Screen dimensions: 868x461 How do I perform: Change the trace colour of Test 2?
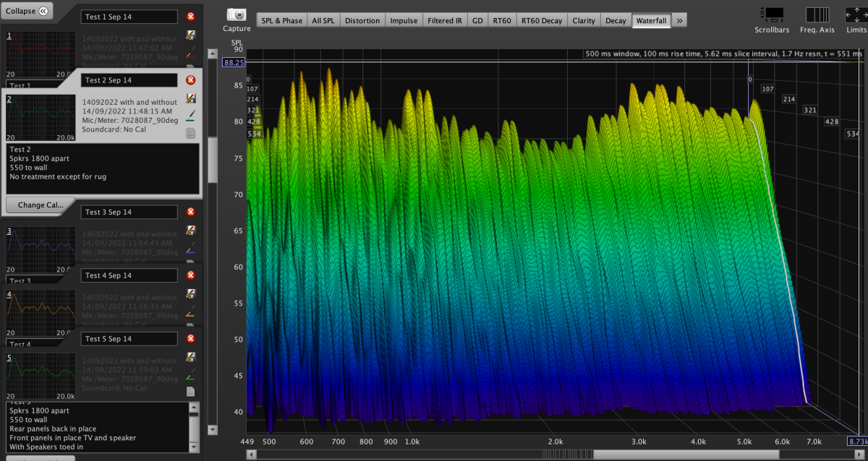191,115
